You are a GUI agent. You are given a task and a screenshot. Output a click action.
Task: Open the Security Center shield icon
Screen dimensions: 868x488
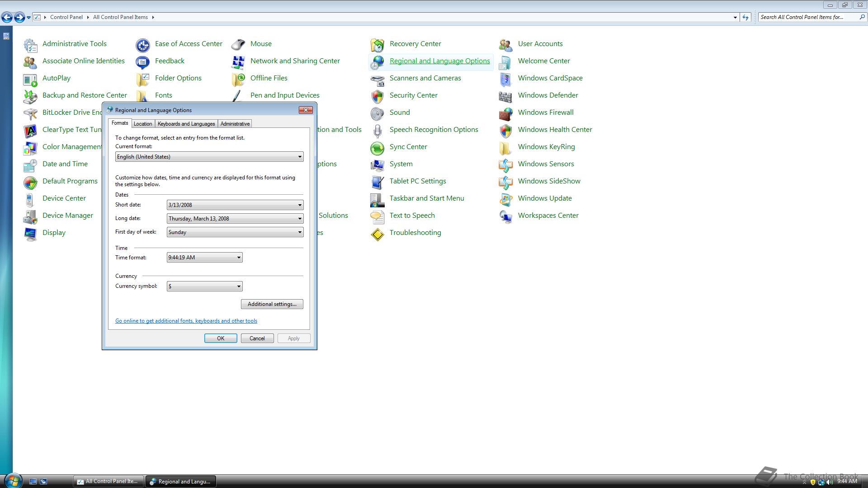click(x=377, y=96)
